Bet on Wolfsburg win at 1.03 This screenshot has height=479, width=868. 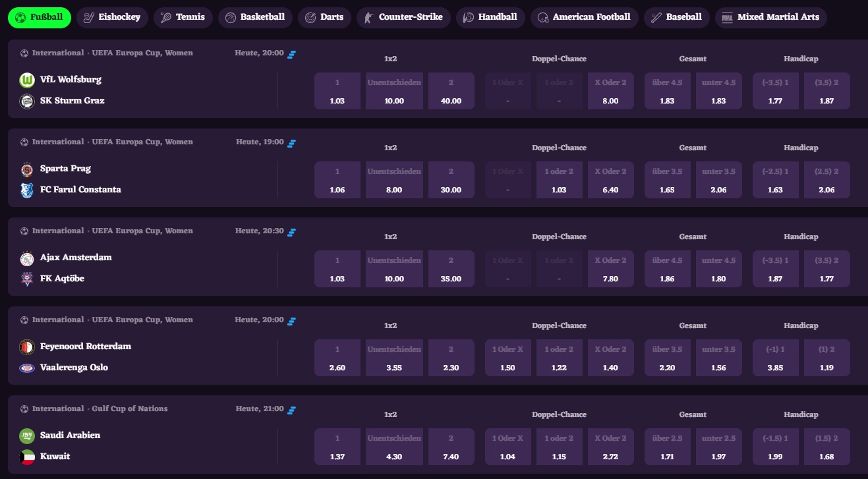point(337,91)
